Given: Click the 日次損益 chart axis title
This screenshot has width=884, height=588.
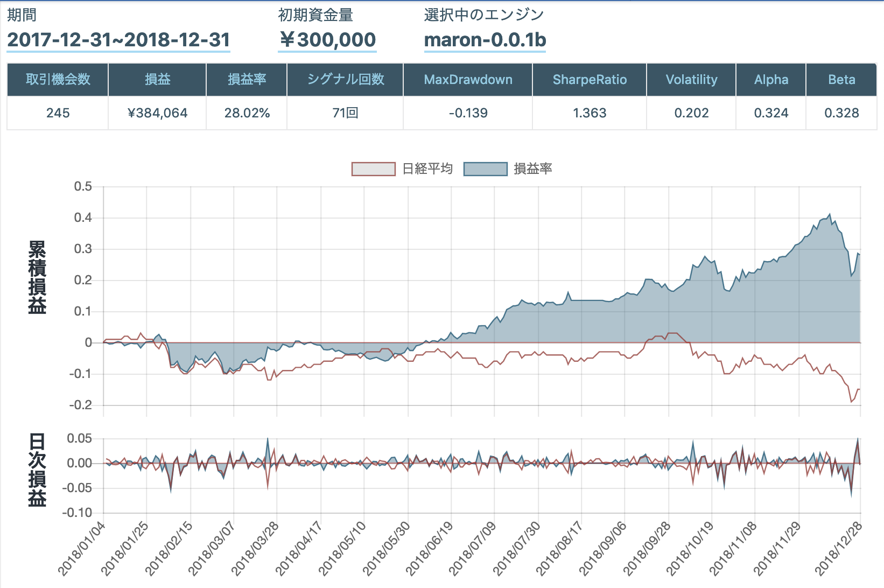Looking at the screenshot, I should click(x=37, y=470).
